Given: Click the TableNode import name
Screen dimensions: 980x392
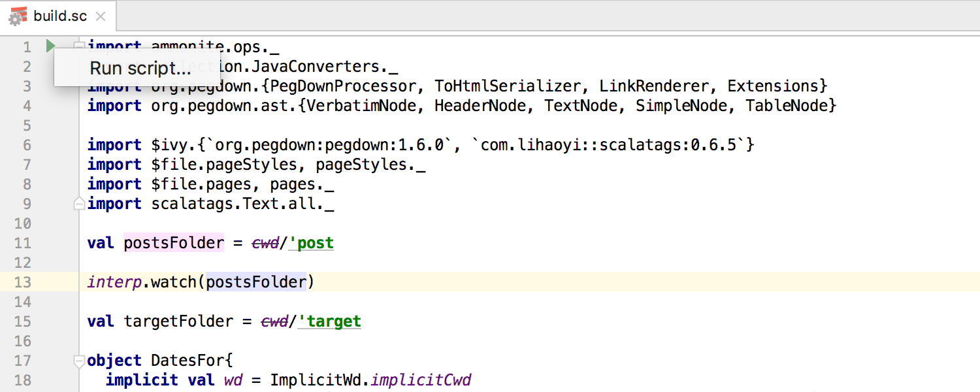Looking at the screenshot, I should pyautogui.click(x=787, y=106).
